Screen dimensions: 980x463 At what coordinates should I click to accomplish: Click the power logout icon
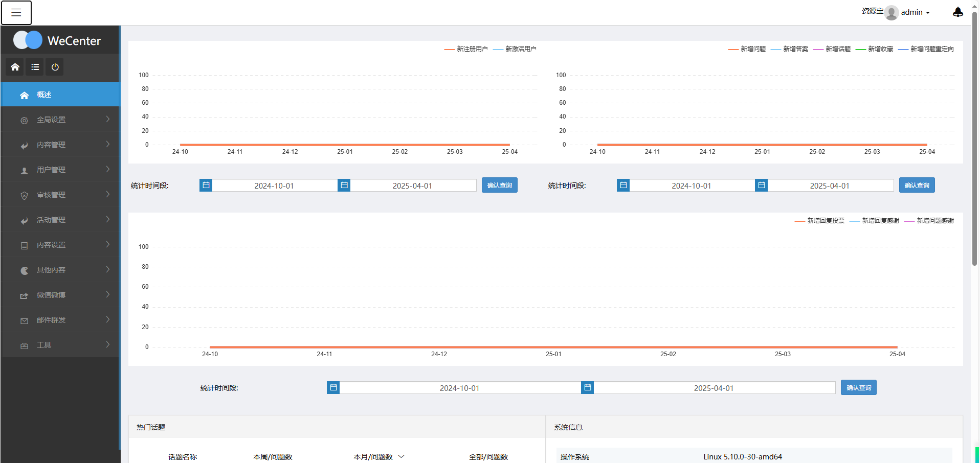pyautogui.click(x=55, y=67)
